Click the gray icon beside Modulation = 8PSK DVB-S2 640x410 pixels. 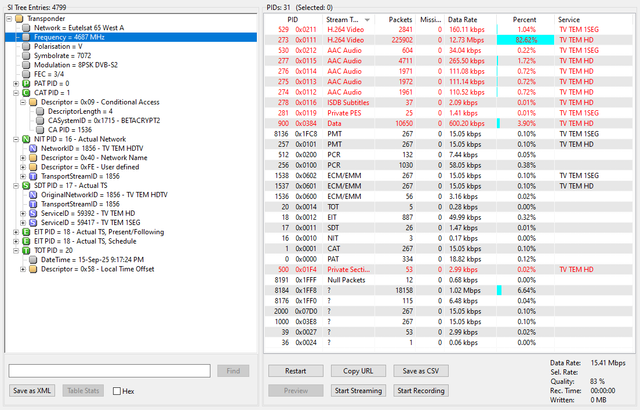[x=26, y=65]
